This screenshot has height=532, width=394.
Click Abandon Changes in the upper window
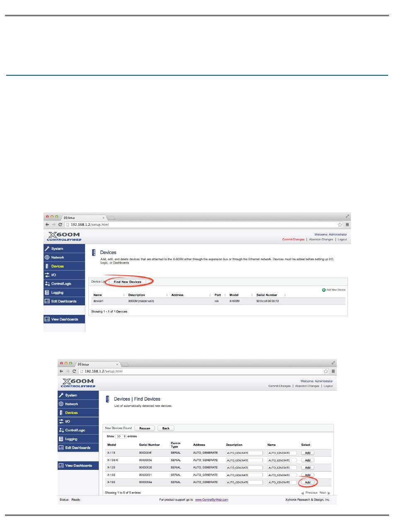click(x=321, y=239)
